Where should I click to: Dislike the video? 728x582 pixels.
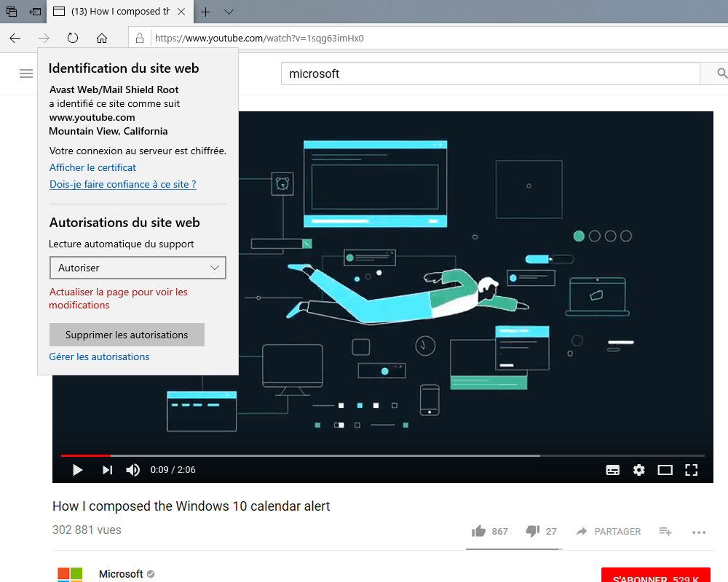(533, 531)
